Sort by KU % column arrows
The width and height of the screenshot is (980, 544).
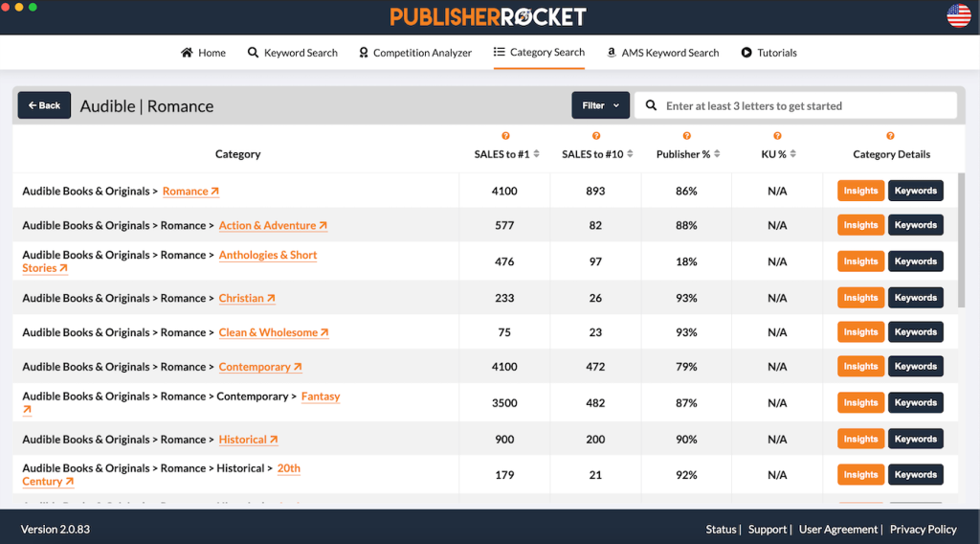[793, 154]
